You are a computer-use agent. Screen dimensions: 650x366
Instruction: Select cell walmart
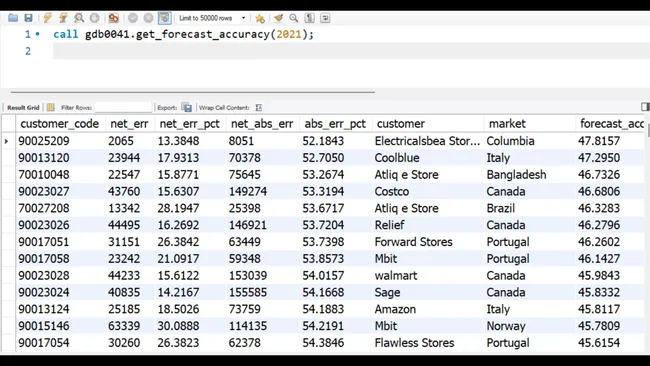point(396,275)
